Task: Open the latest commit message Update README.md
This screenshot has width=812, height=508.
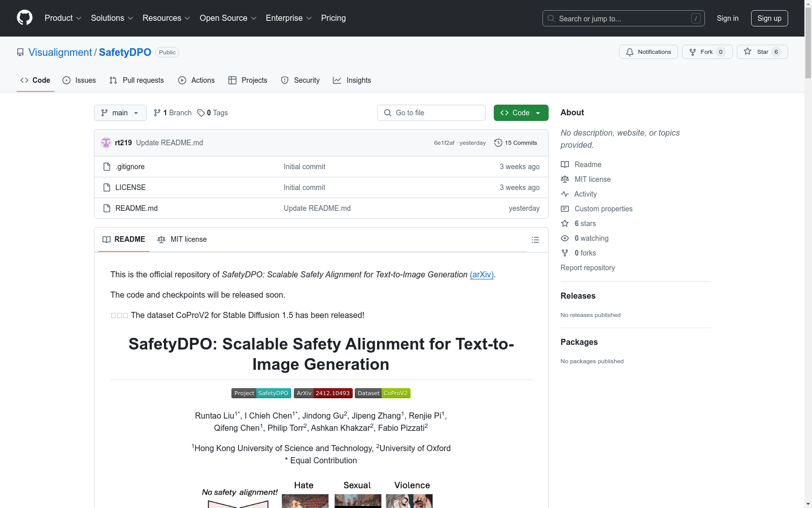Action: 170,143
